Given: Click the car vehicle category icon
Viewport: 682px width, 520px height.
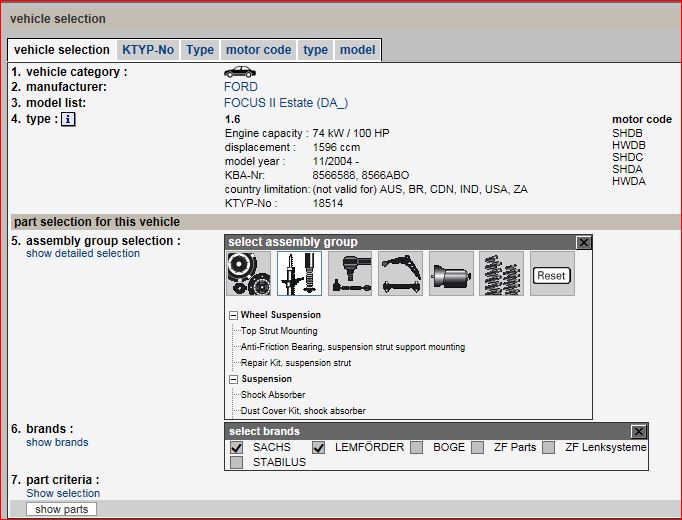Looking at the screenshot, I should (240, 72).
